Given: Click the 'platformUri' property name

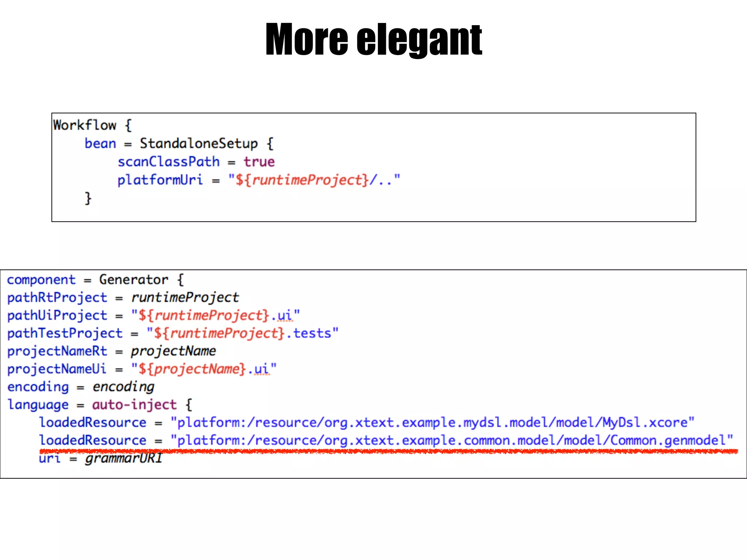Looking at the screenshot, I should tap(160, 180).
